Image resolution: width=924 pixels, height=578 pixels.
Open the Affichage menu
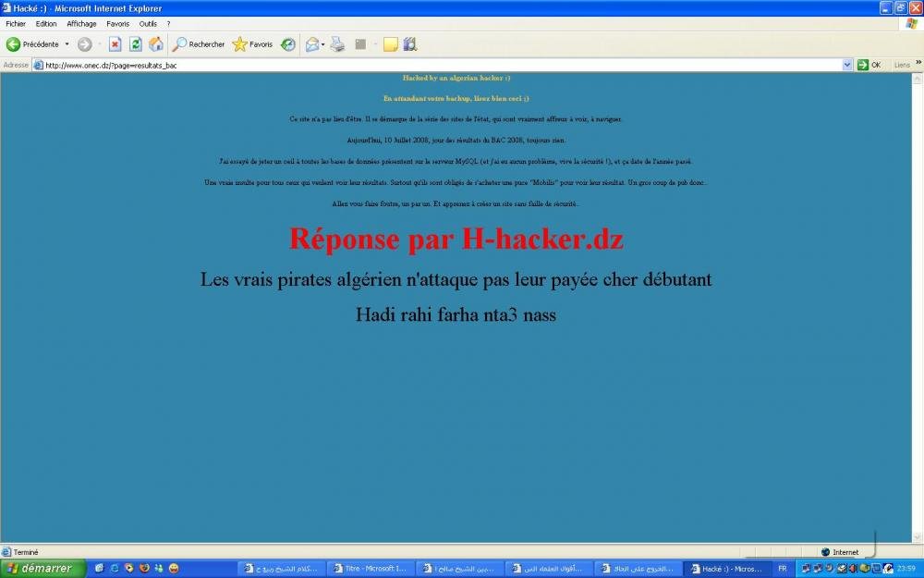pos(81,24)
